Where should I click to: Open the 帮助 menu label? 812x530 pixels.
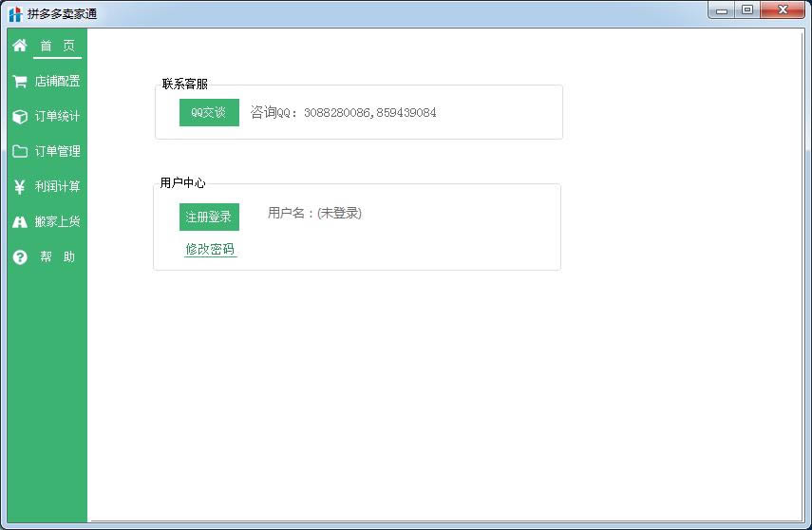click(57, 257)
